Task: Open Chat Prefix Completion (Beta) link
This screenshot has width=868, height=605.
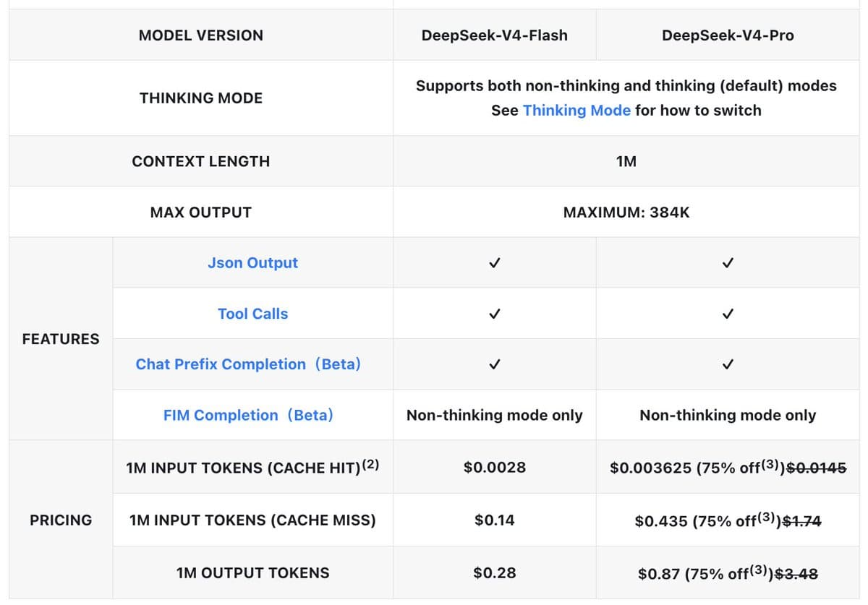Action: click(248, 364)
